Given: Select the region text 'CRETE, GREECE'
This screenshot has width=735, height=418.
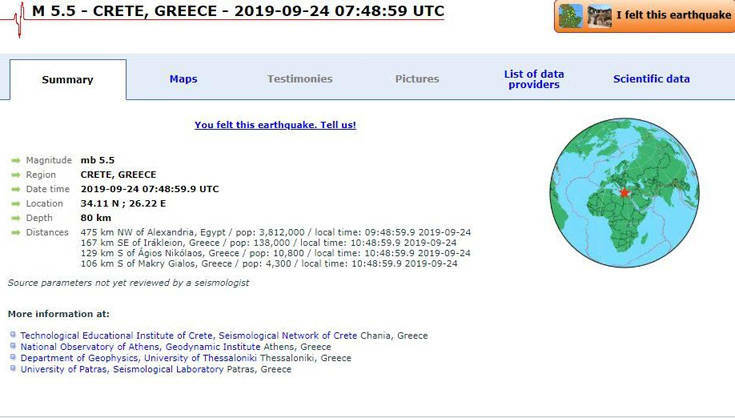Looking at the screenshot, I should (118, 175).
